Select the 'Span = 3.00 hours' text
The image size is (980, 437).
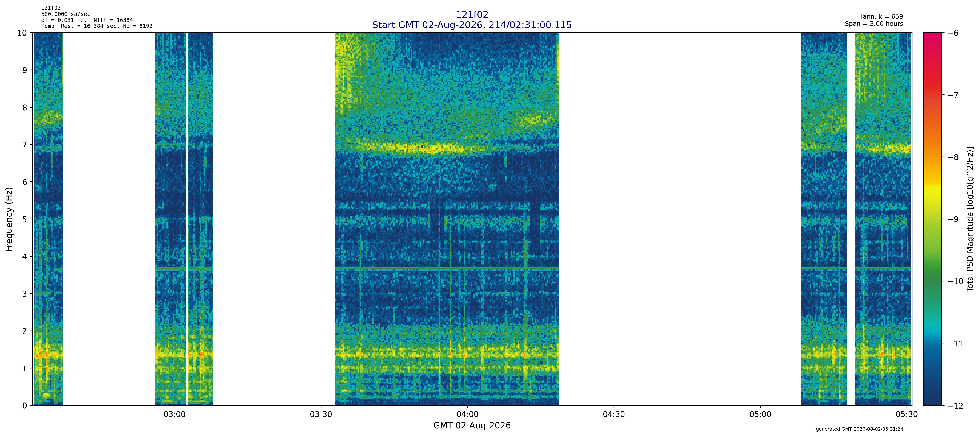pos(874,24)
